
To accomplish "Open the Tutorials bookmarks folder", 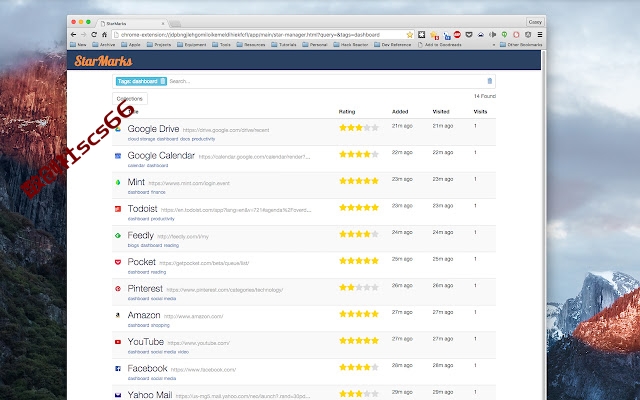I will (x=284, y=44).
